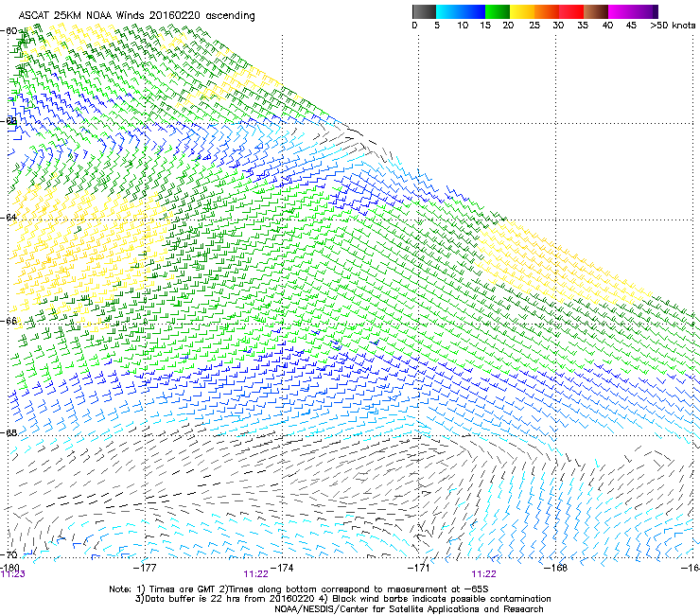
Task: Click the magenta-purple 40-50 knots legend swatch
Action: pyautogui.click(x=633, y=11)
